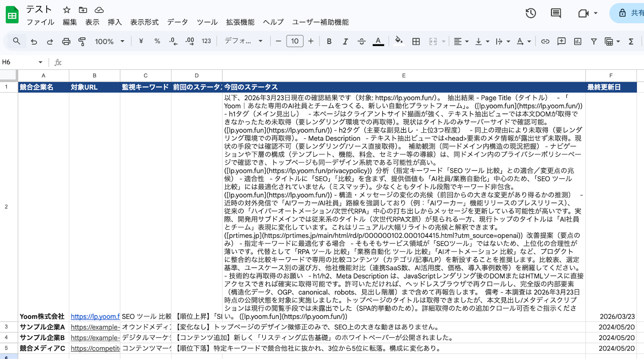Open 競合メディアC's competitor URL link
The width and height of the screenshot is (644, 359).
click(x=95, y=348)
